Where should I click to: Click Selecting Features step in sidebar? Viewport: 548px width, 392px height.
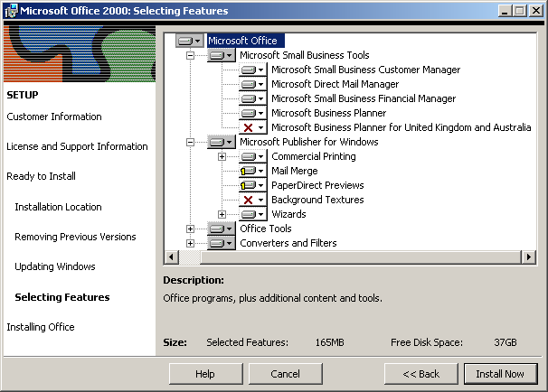(x=62, y=297)
